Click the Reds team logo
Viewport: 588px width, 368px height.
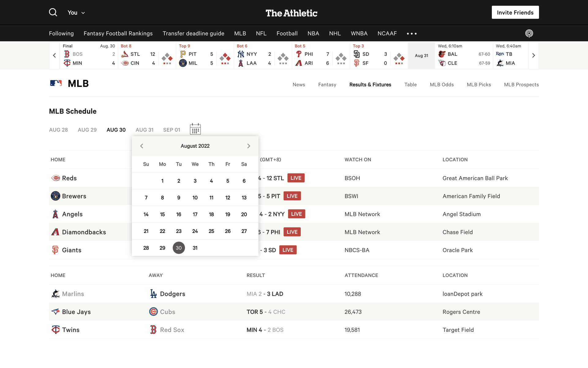55,178
